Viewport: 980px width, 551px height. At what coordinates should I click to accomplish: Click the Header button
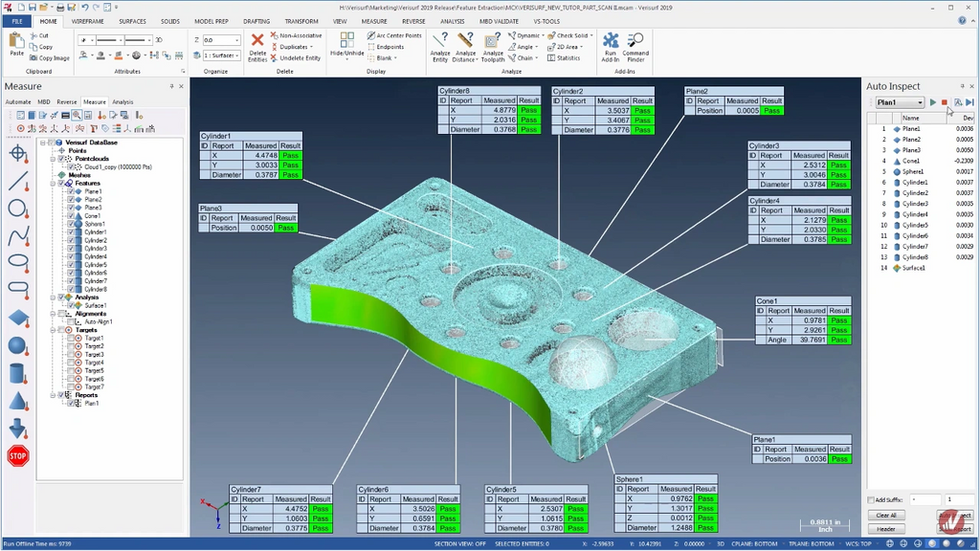(x=886, y=529)
